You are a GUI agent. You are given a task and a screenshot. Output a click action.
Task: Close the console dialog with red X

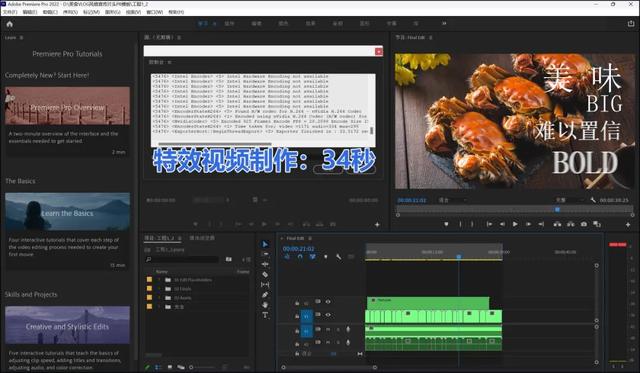pos(379,51)
